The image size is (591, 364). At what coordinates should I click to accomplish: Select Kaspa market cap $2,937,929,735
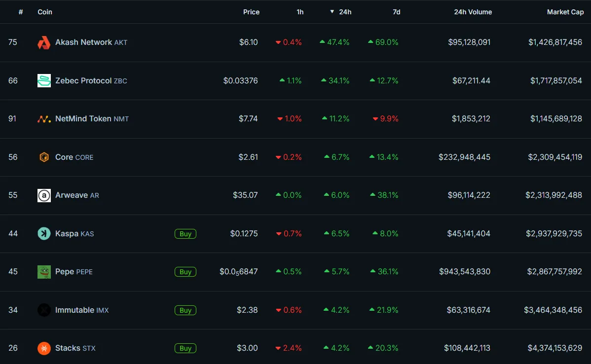click(554, 234)
